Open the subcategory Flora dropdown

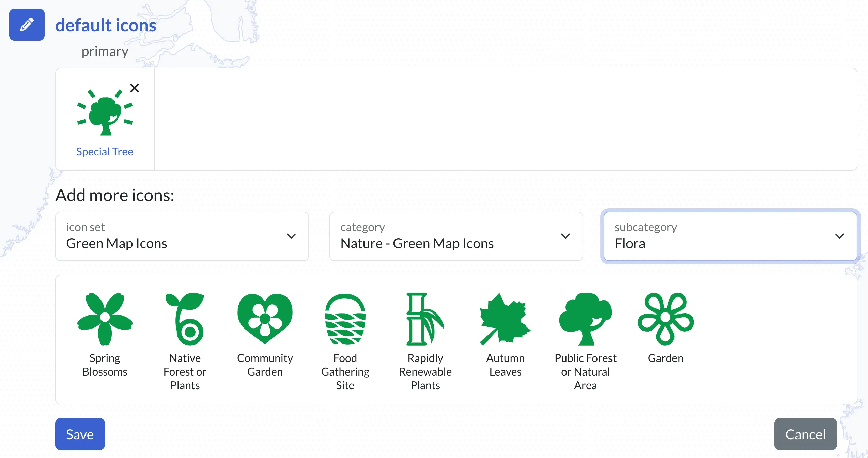click(x=730, y=236)
